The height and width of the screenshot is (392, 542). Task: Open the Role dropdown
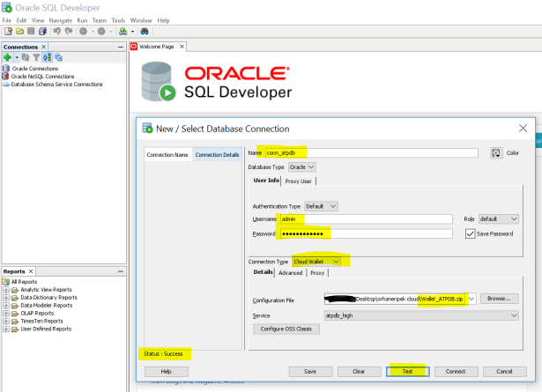pos(499,218)
